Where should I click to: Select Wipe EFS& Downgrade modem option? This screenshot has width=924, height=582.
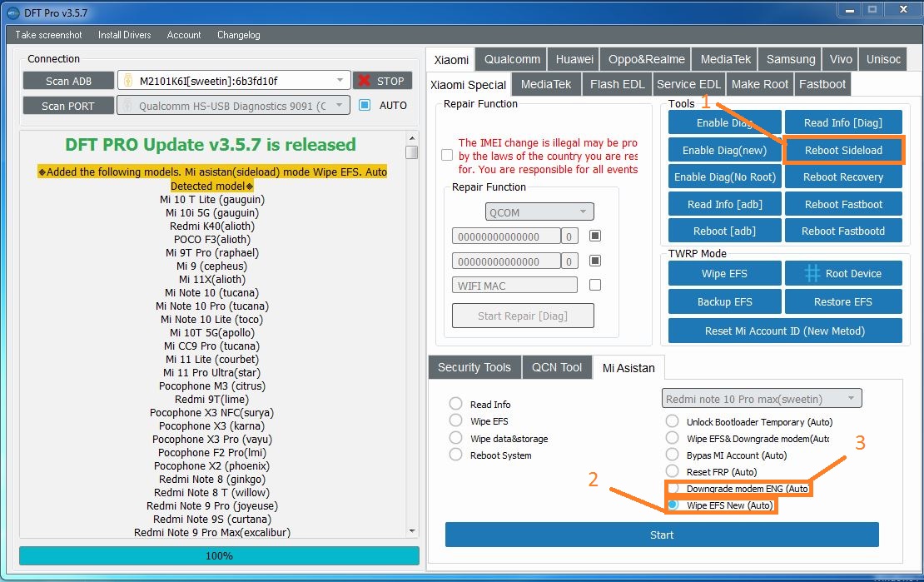coord(672,437)
